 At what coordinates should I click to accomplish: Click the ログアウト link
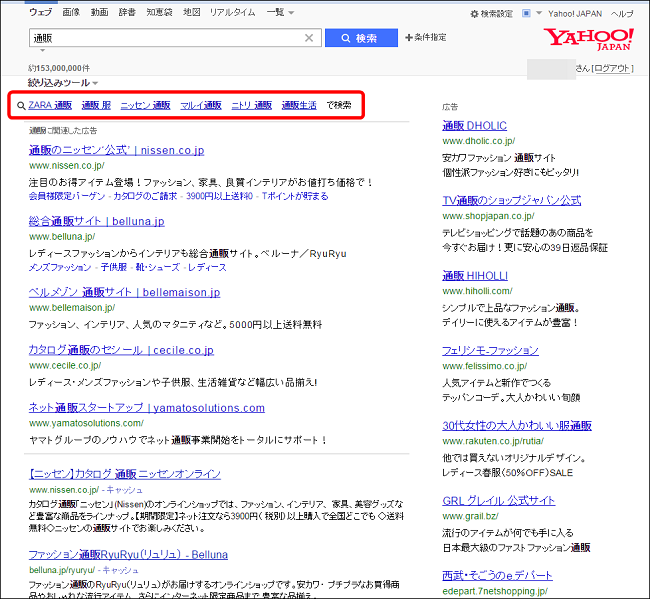click(612, 68)
